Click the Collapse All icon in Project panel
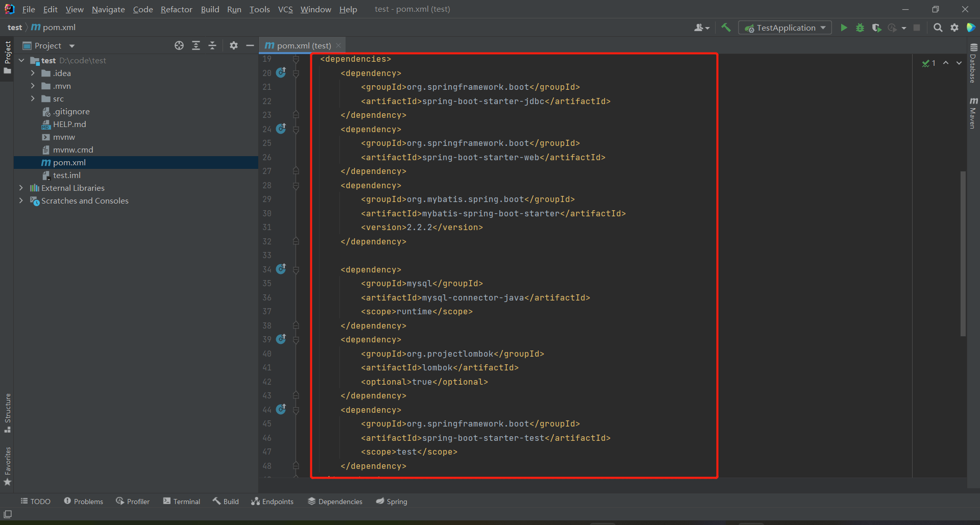This screenshot has width=980, height=525. (212, 45)
